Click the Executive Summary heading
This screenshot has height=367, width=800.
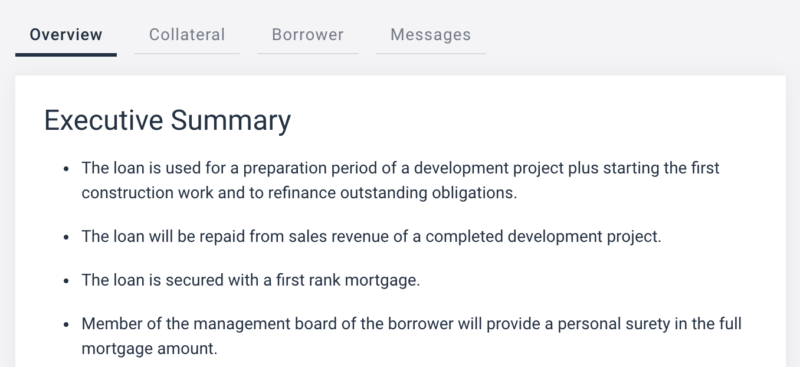click(167, 121)
